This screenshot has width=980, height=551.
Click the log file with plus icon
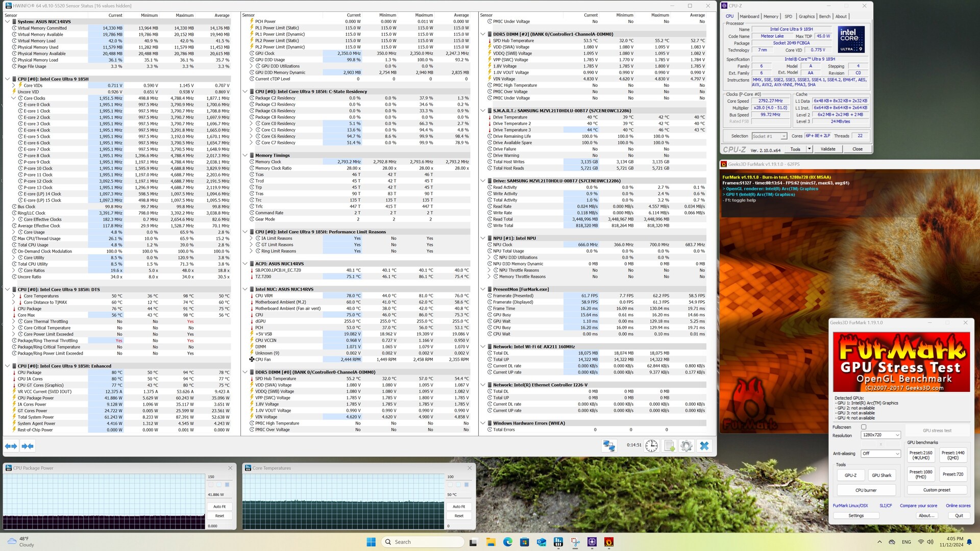(x=669, y=446)
